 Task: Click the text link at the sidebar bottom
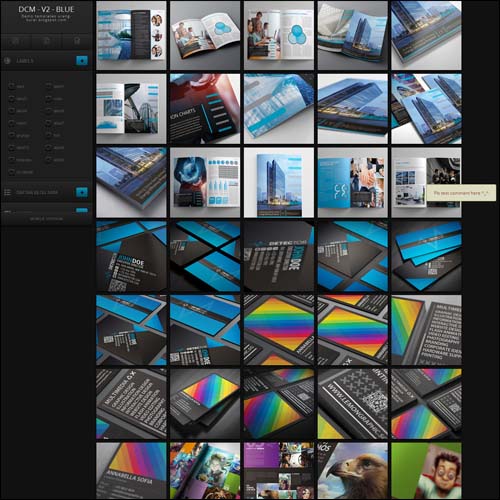[x=46, y=219]
